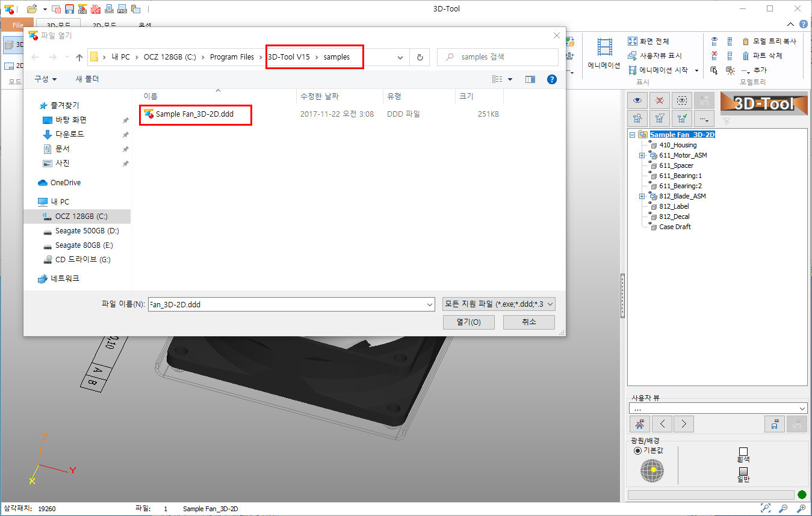The width and height of the screenshot is (812, 516).
Task: Refresh the folder in file dialog
Action: [x=420, y=57]
